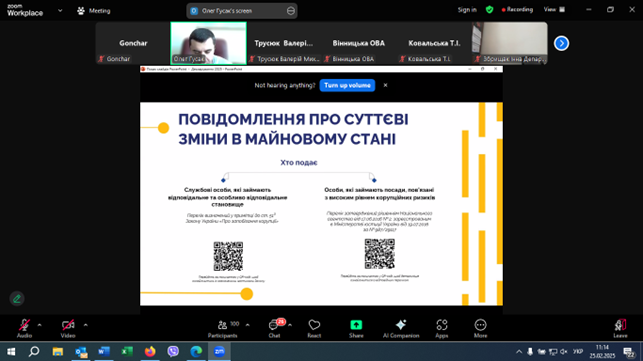Open the Chat panel
Image resolution: width=643 pixels, height=361 pixels.
[x=274, y=328]
